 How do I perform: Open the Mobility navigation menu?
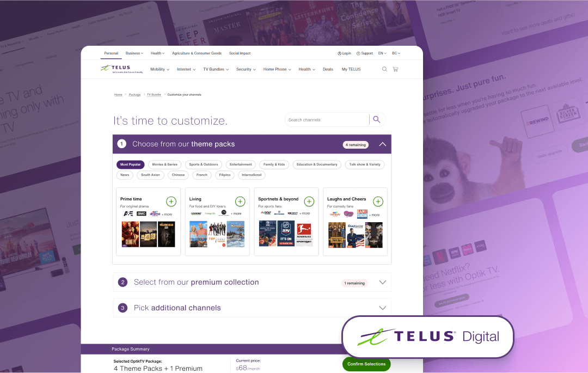(160, 69)
